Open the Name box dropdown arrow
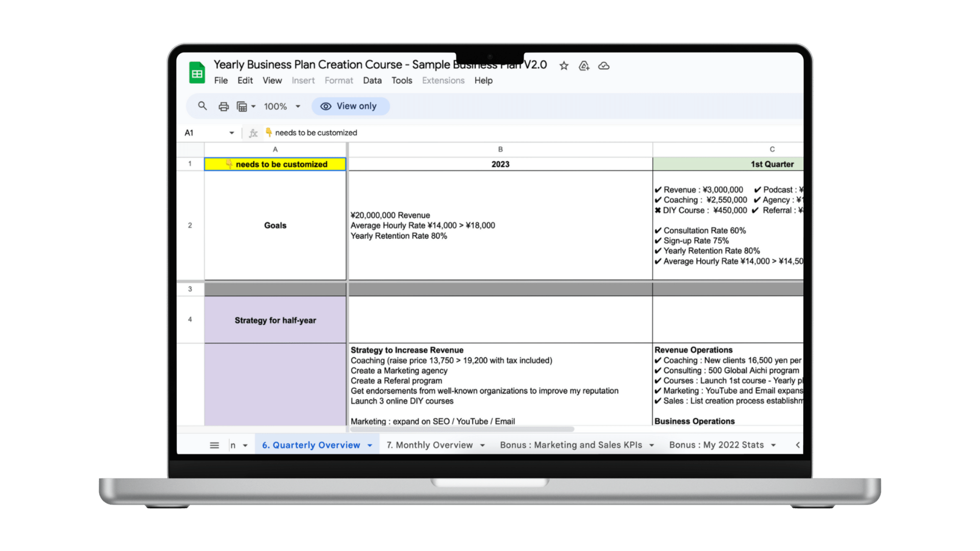Image resolution: width=980 pixels, height=551 pixels. point(231,133)
